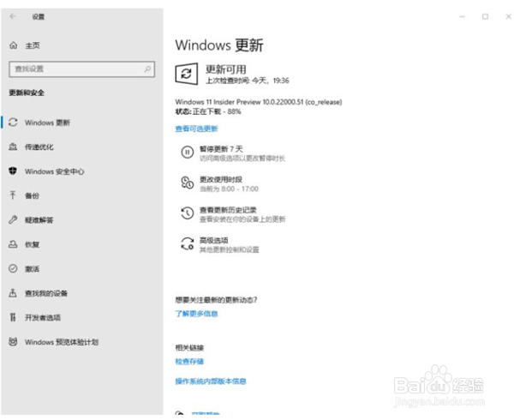Screen dimensions: 514x420
Task: Open 操作系统内部版本信息 link
Action: [211, 381]
